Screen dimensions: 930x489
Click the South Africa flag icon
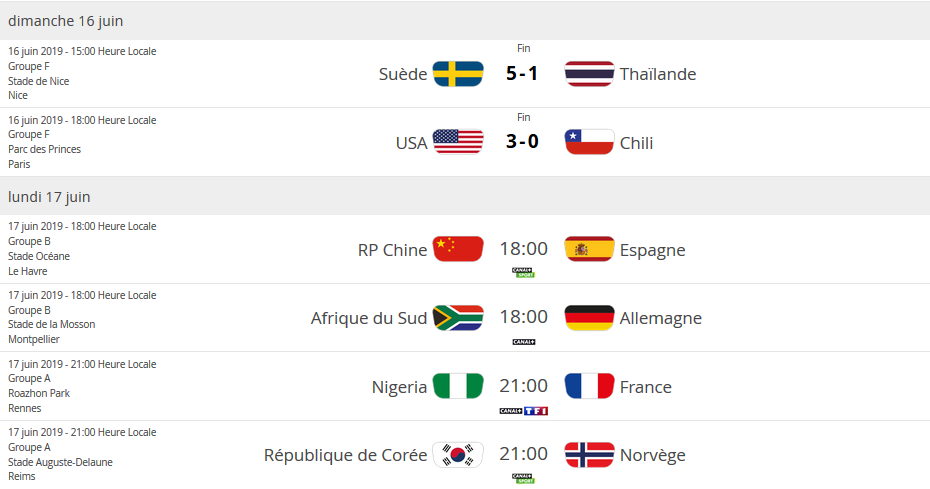coord(458,318)
